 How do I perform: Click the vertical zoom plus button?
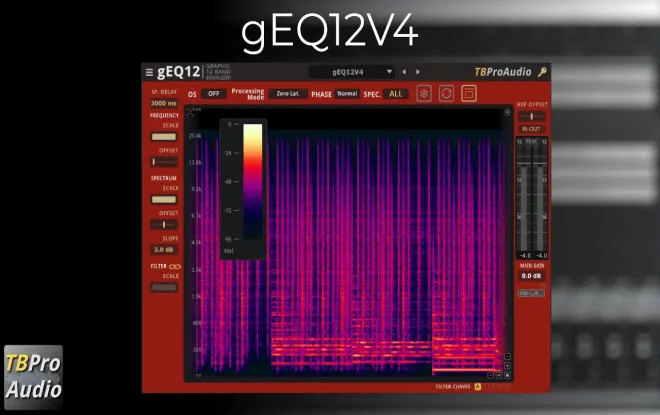pos(507,366)
